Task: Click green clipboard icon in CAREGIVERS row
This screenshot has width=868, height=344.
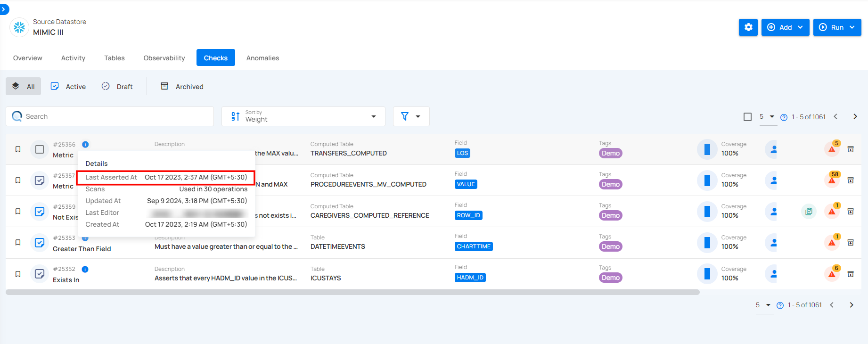Action: (809, 212)
